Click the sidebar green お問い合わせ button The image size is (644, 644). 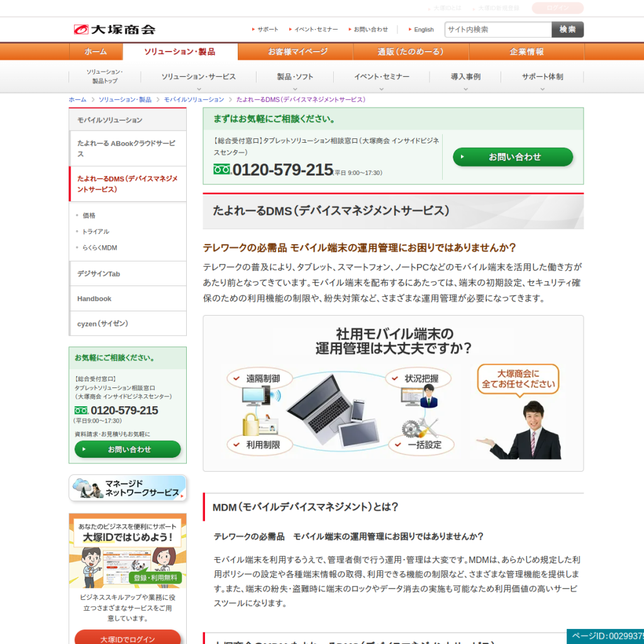coord(128,449)
